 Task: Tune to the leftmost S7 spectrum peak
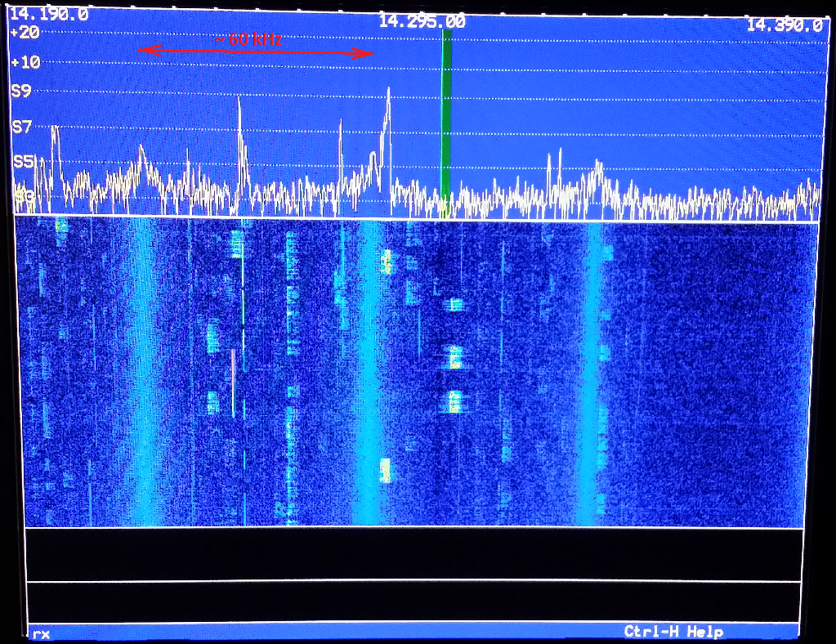click(x=55, y=129)
